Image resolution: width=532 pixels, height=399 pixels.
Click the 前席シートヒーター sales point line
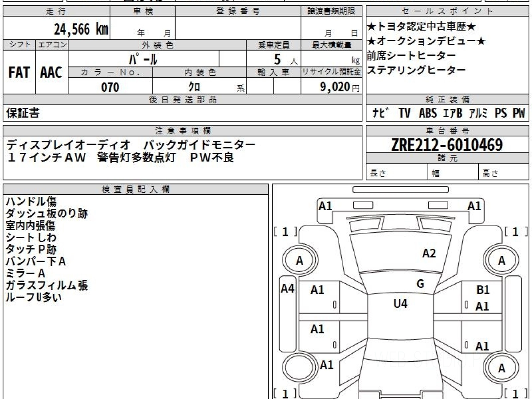click(411, 55)
